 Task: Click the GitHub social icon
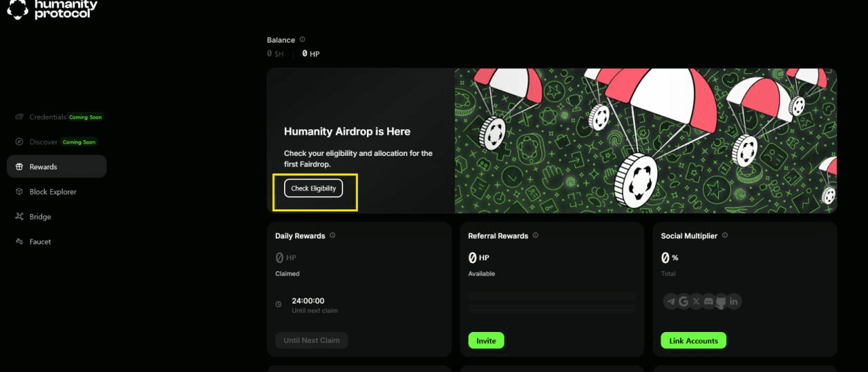tap(721, 302)
